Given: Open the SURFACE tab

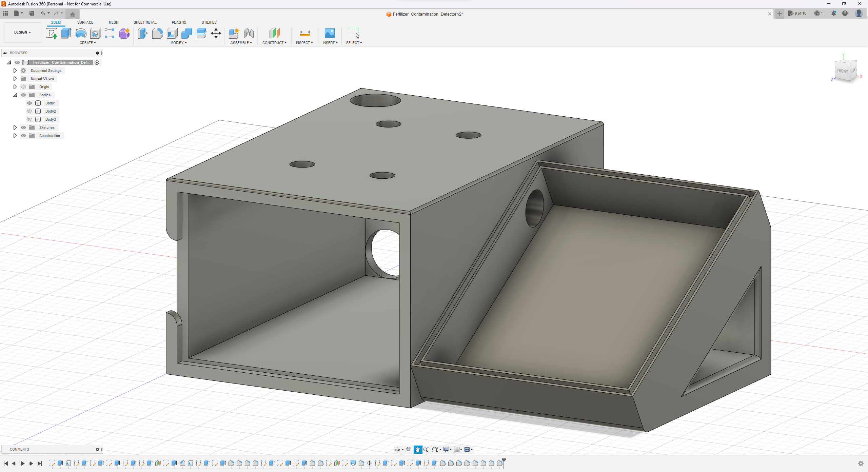Looking at the screenshot, I should (x=85, y=22).
